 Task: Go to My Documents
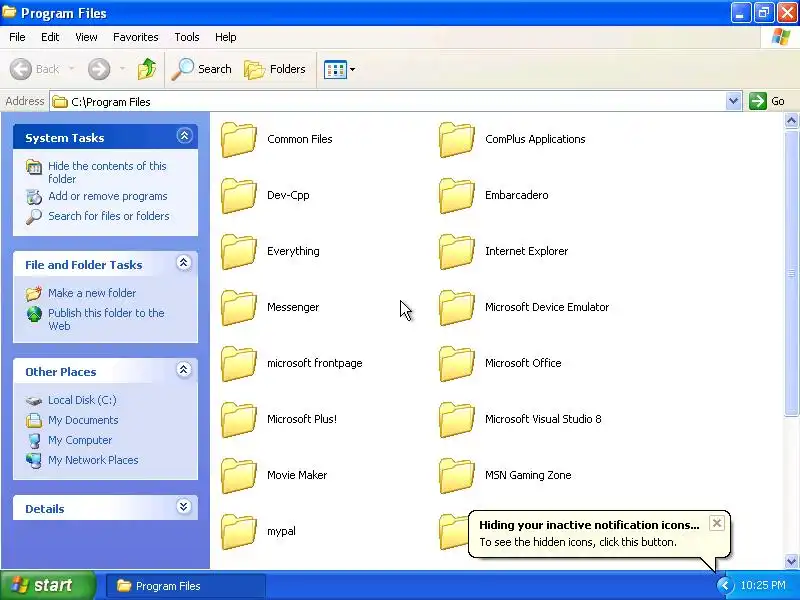(83, 420)
